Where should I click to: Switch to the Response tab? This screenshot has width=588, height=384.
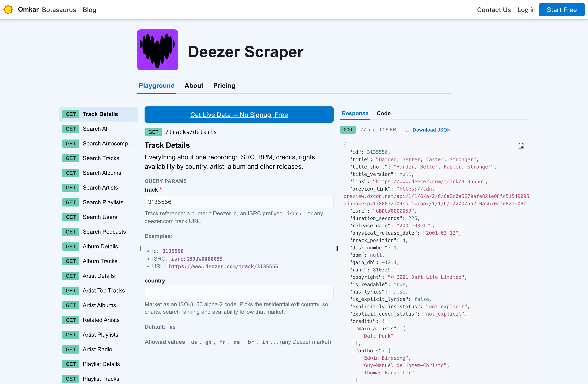coord(355,113)
